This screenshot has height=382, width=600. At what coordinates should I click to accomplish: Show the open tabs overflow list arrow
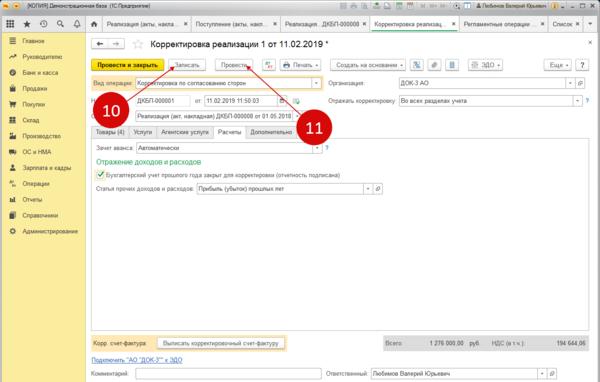[x=590, y=24]
